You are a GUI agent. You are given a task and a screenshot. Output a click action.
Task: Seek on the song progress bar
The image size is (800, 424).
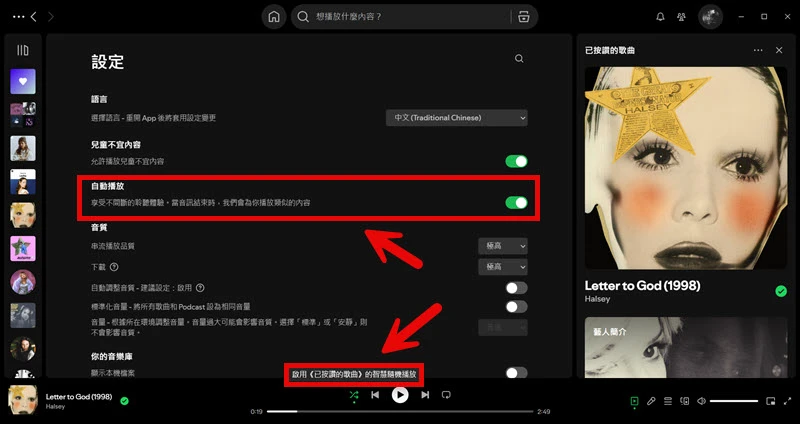tap(400, 411)
